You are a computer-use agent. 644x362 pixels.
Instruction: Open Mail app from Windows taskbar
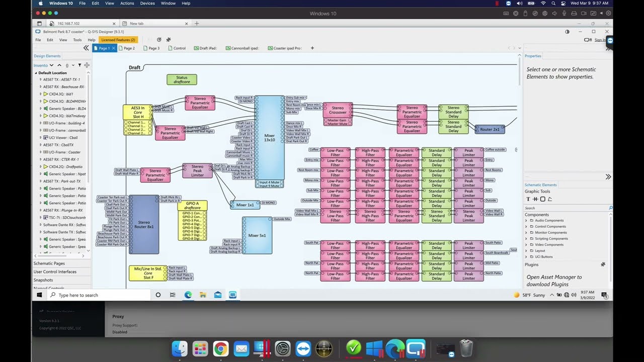(218, 295)
